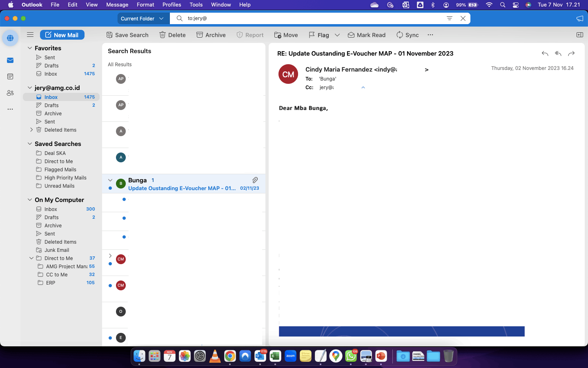This screenshot has width=588, height=368.
Task: Open the Message menu
Action: pyautogui.click(x=117, y=4)
